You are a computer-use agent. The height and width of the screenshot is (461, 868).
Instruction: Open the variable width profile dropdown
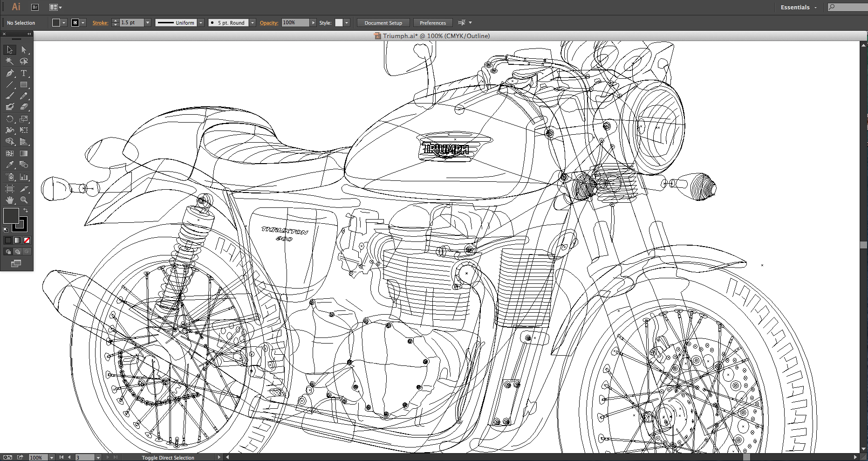pyautogui.click(x=201, y=22)
